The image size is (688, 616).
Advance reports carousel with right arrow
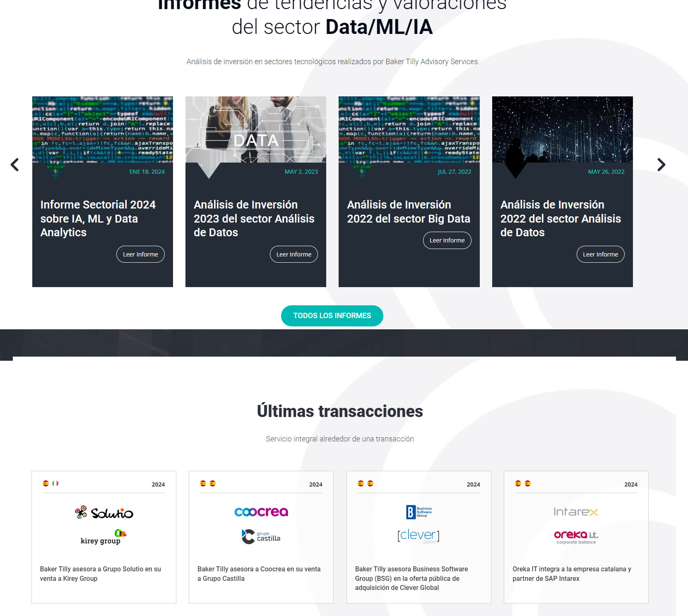(662, 165)
